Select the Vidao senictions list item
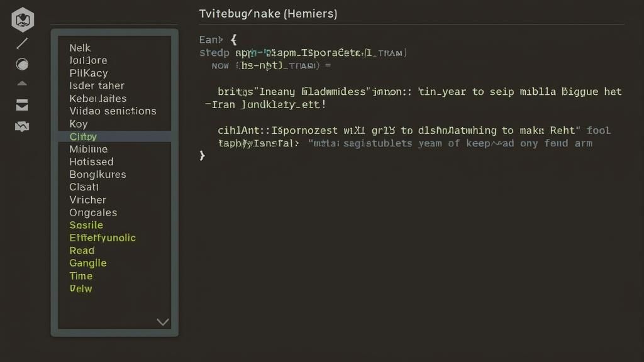 click(113, 111)
